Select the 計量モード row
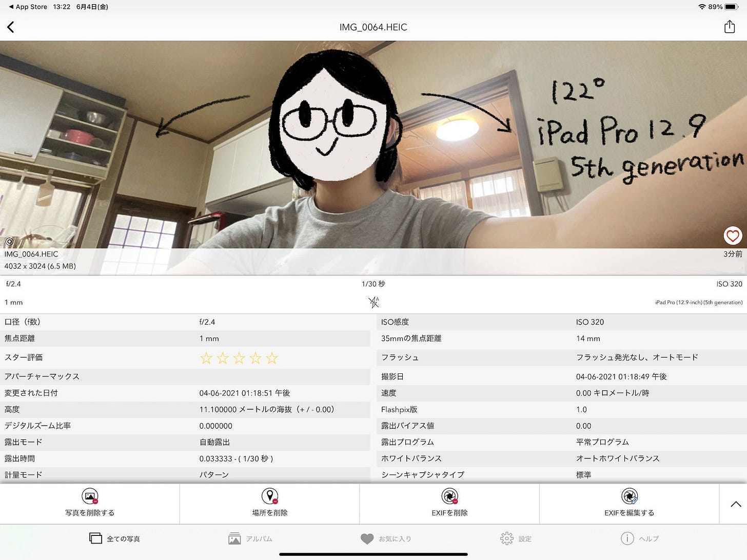Viewport: 747px width, 560px height. click(185, 475)
